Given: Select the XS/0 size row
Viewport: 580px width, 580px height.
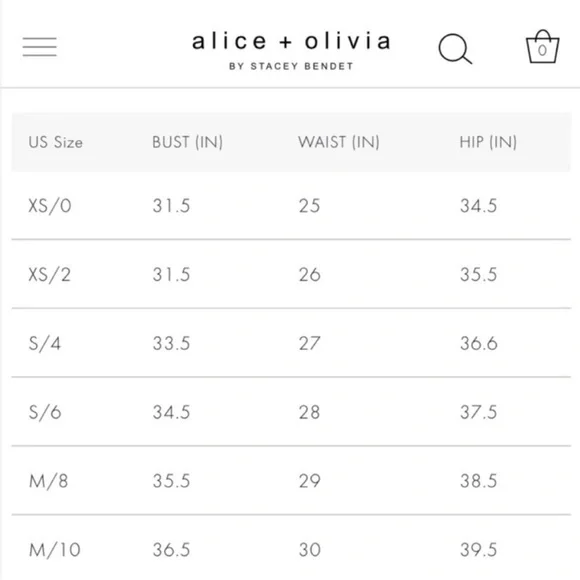Looking at the screenshot, I should (291, 206).
